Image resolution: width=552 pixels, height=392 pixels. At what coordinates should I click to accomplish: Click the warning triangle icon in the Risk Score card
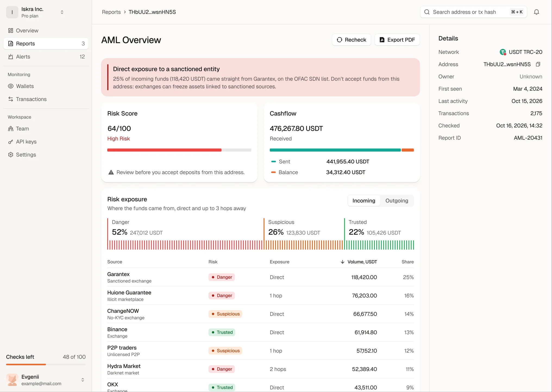[x=111, y=172]
